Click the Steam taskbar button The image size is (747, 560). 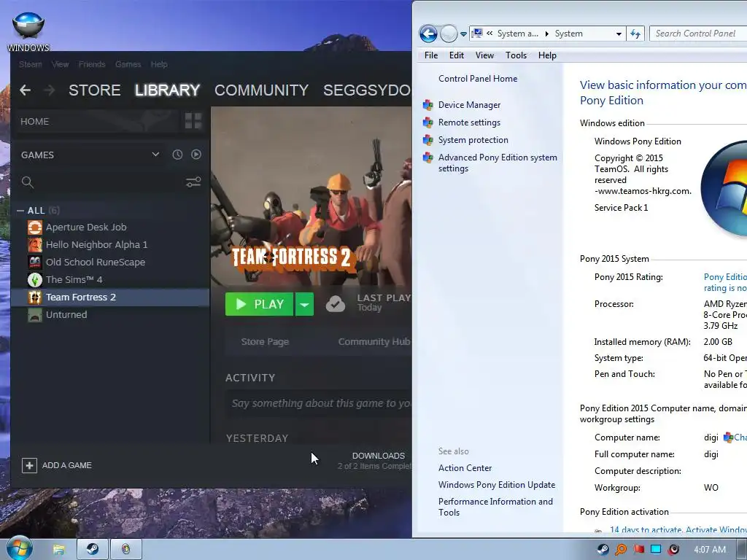(93, 550)
